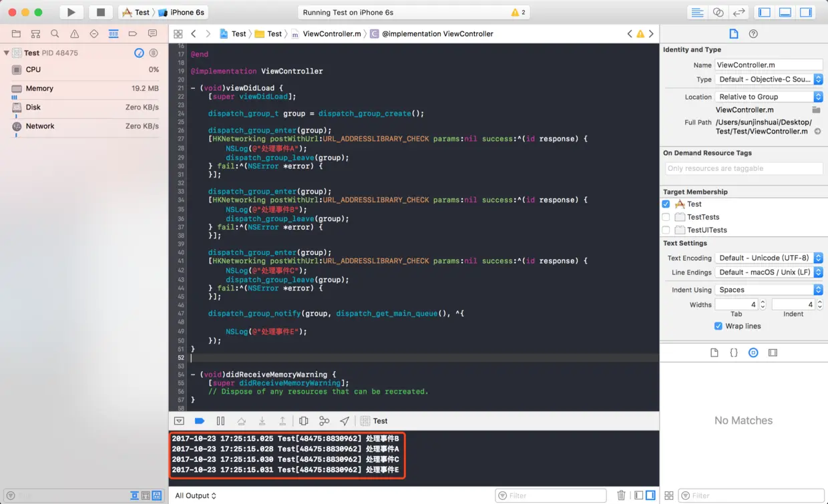Select the Test scheme in toolbar

(x=136, y=12)
